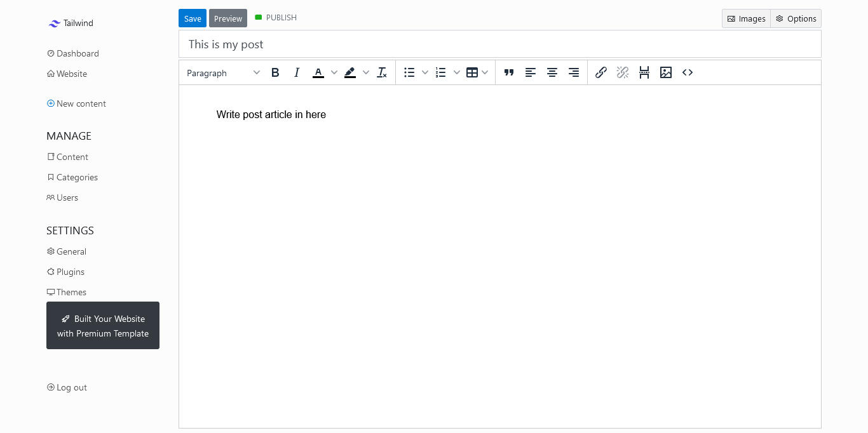Image resolution: width=868 pixels, height=433 pixels.
Task: Toggle bold formatting in the editor toolbar
Action: pos(275,72)
